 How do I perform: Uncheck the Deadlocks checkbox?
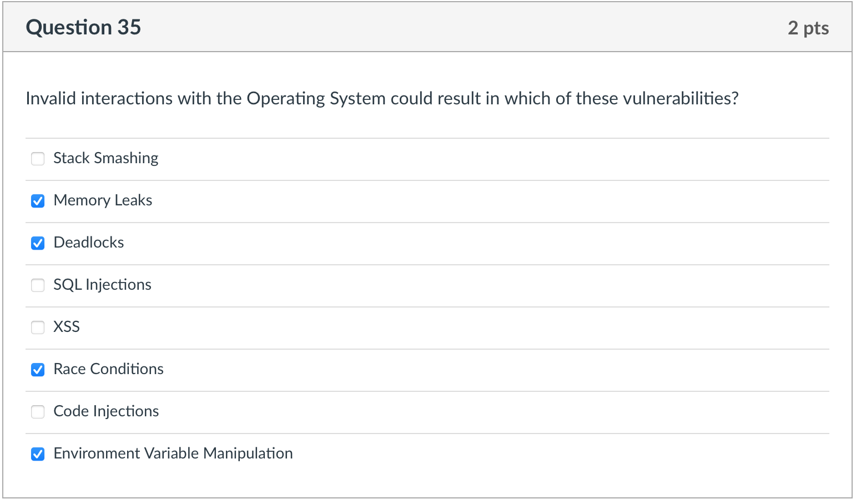(38, 243)
